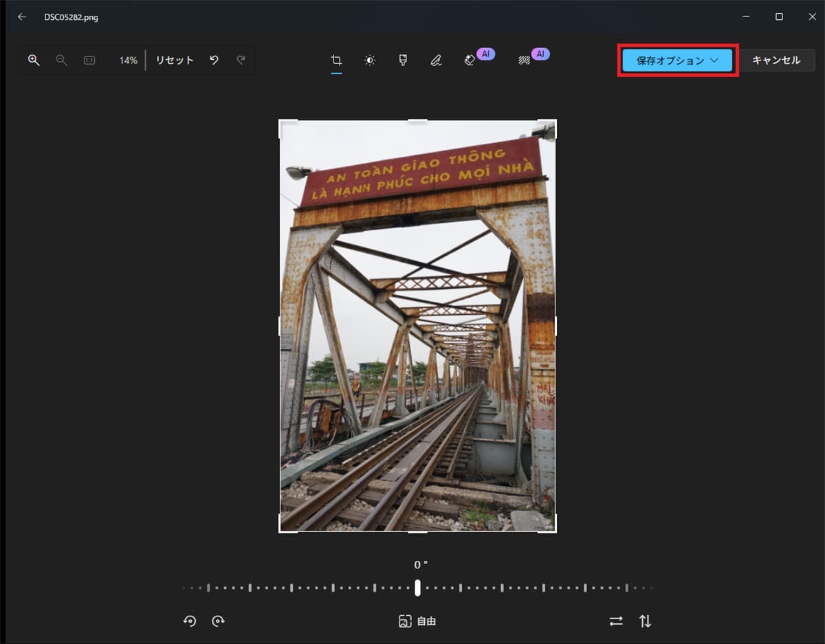Set the rotation slider to 0 degrees
Viewport: 825px width, 644px height.
[x=418, y=588]
